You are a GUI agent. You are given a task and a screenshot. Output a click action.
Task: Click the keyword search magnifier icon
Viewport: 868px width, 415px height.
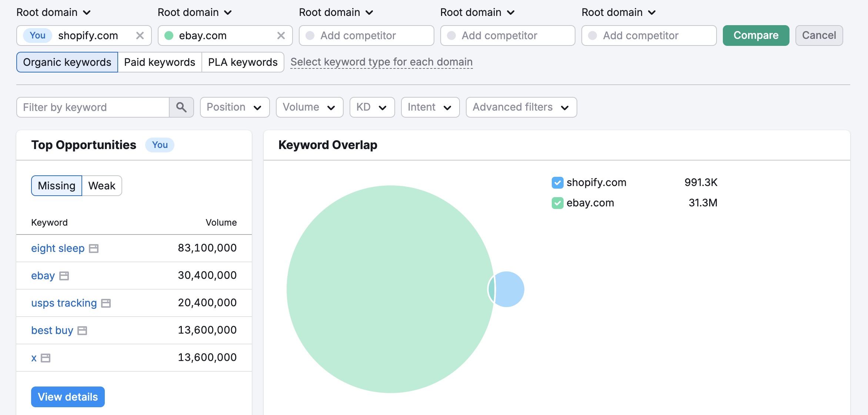pyautogui.click(x=181, y=107)
